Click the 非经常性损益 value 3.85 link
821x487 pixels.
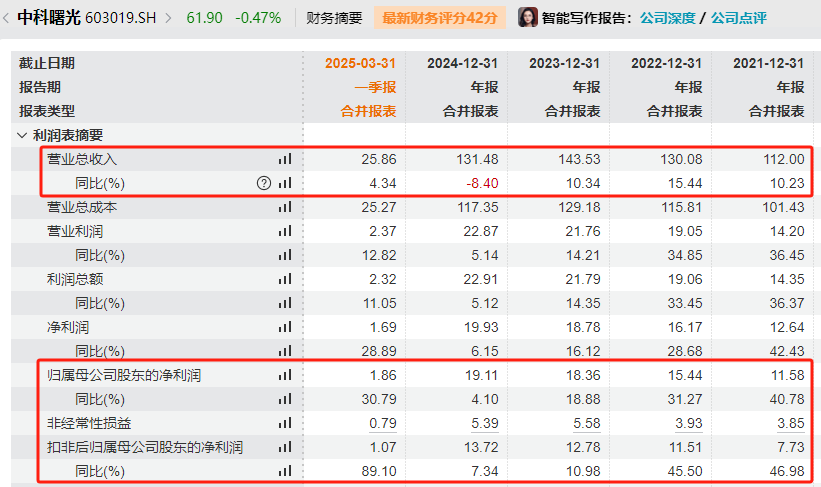pyautogui.click(x=791, y=423)
